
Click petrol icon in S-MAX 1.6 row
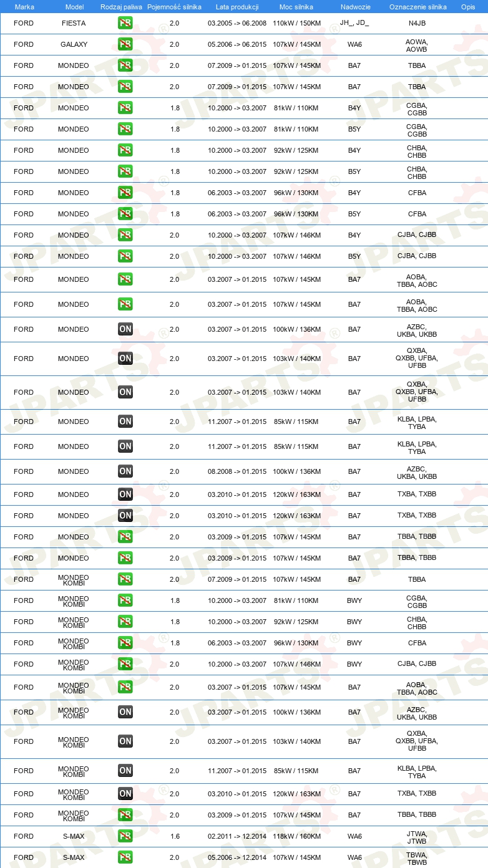[x=125, y=836]
